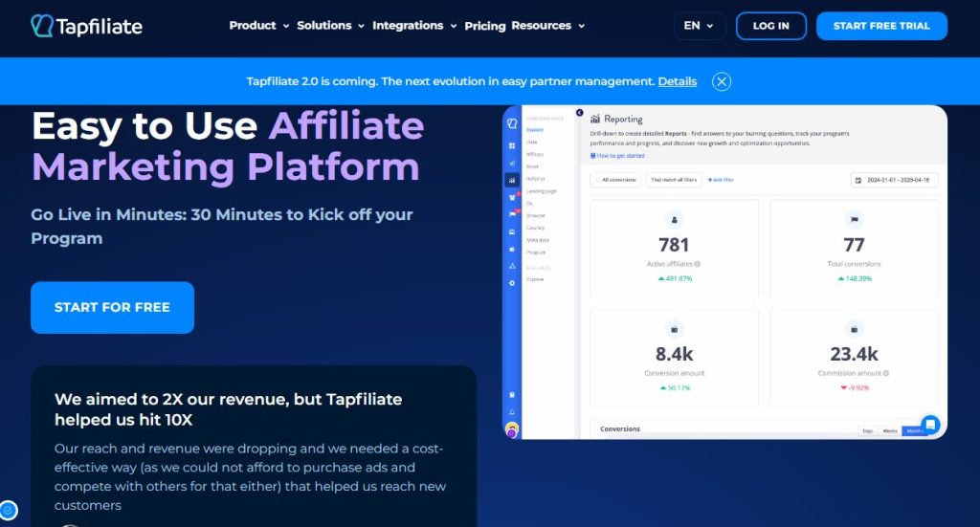980x527 pixels.
Task: Click the START FREE TRIAL button
Action: click(881, 26)
